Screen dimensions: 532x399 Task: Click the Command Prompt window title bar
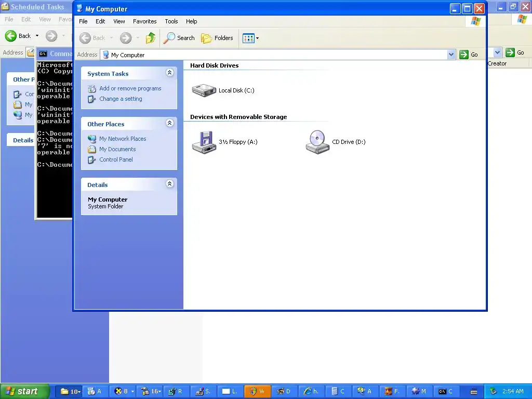tap(54, 54)
